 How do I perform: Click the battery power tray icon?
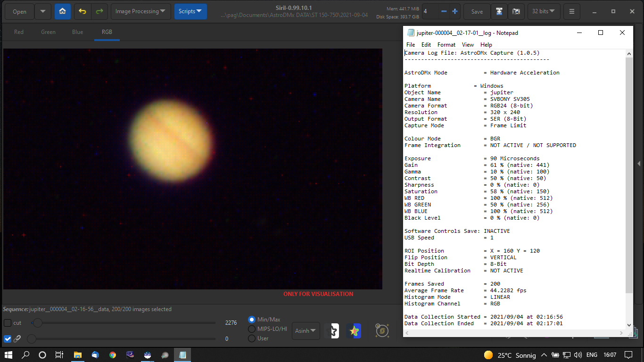coord(555,355)
